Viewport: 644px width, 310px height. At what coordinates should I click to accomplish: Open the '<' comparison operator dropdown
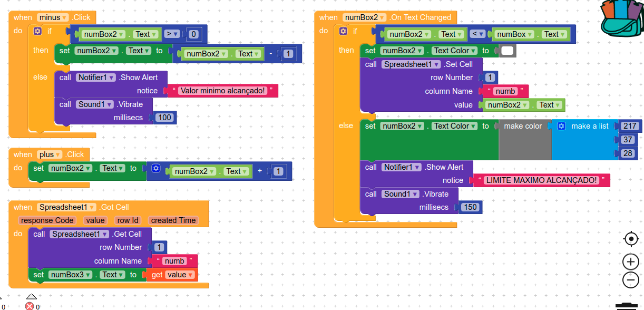click(x=477, y=34)
